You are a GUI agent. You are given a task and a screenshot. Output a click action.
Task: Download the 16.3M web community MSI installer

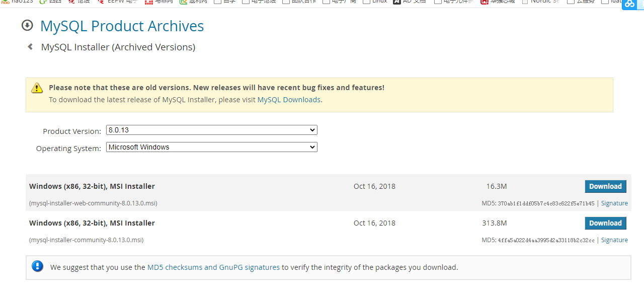[605, 186]
